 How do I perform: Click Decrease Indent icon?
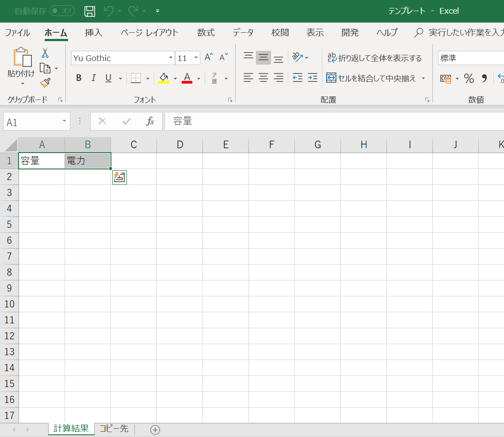(x=298, y=78)
